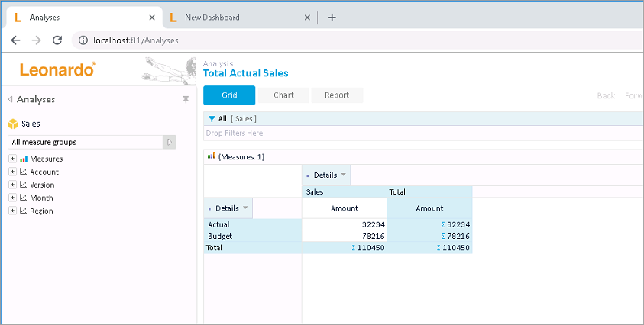The width and height of the screenshot is (644, 325).
Task: Open the column Details dropdown arrow
Action: pyautogui.click(x=344, y=175)
